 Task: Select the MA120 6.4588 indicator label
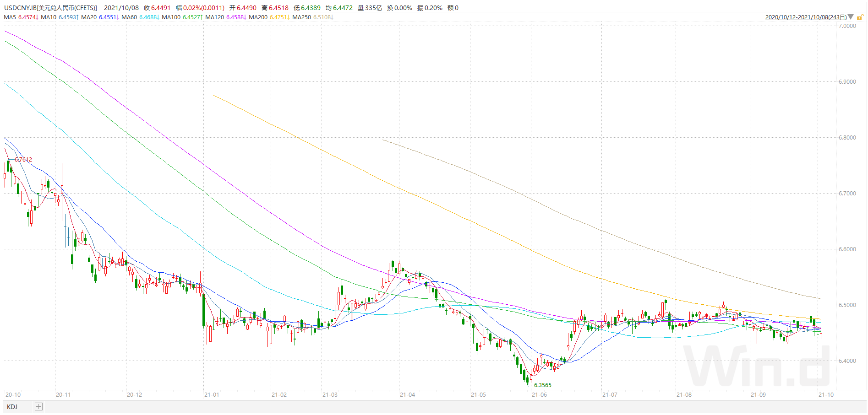tap(226, 17)
